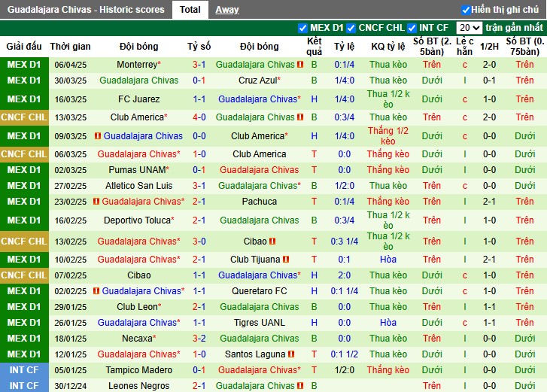This screenshot has height=392, width=547.
Task: Click the INT CF league label for 05/01/25
Action: [24, 370]
